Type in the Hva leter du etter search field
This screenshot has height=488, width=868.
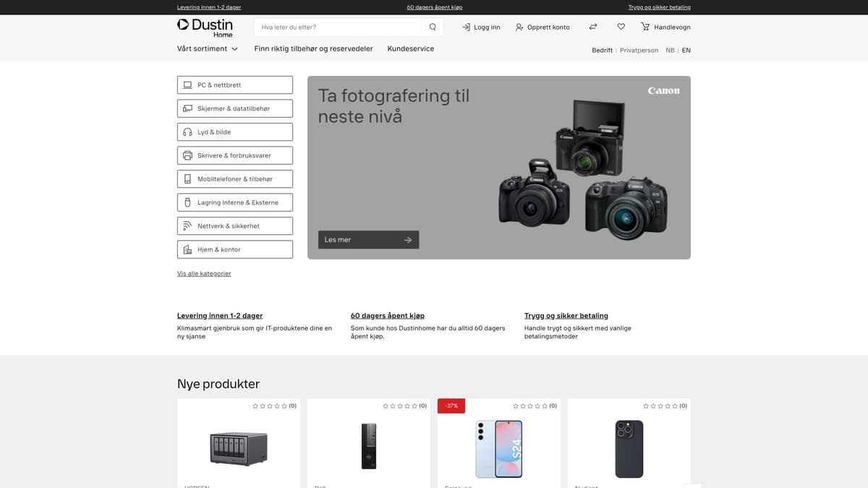(337, 27)
